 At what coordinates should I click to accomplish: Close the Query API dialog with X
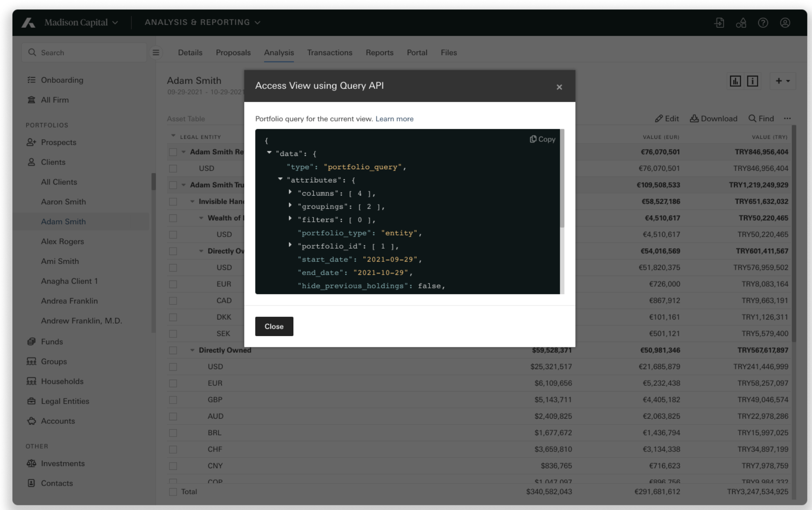point(559,87)
